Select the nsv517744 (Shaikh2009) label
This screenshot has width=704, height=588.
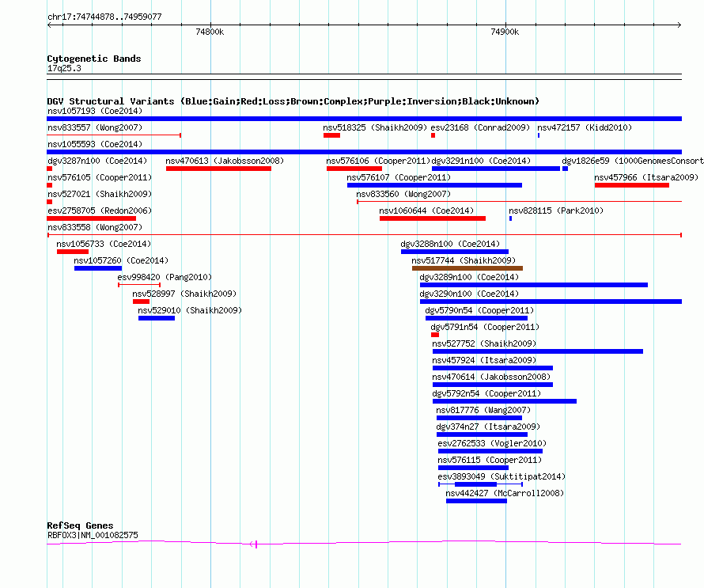click(x=464, y=260)
